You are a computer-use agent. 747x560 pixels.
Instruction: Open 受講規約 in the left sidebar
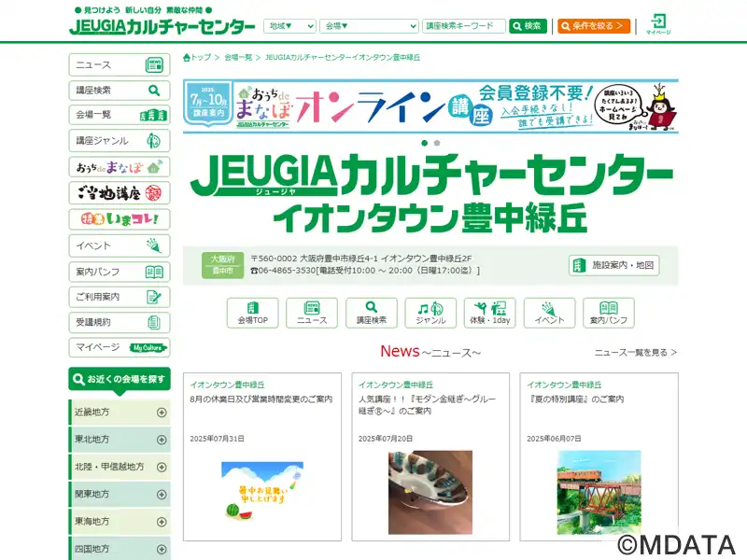[x=120, y=322]
